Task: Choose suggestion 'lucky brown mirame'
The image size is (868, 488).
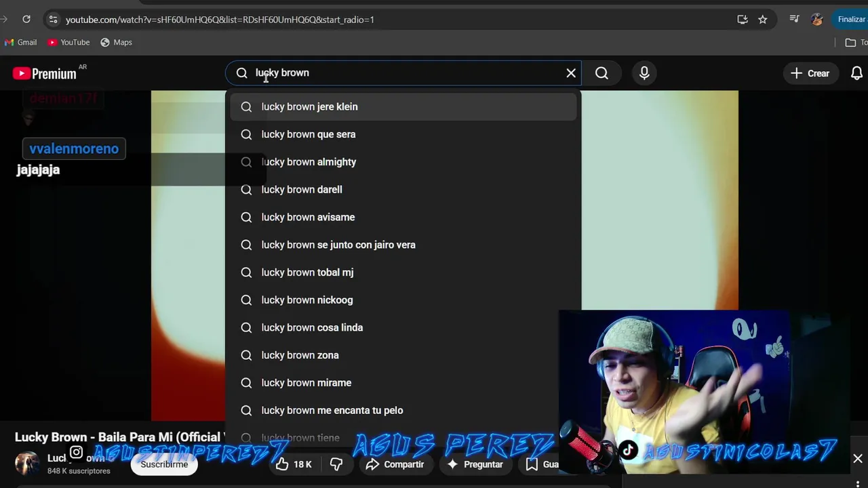Action: [x=403, y=383]
